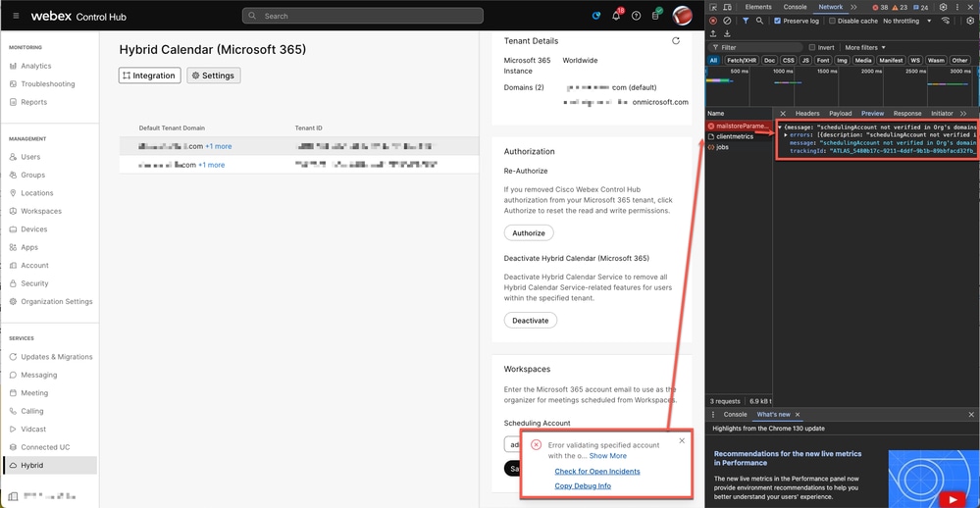This screenshot has height=508, width=980.
Task: Click the Authorize button
Action: pos(529,232)
